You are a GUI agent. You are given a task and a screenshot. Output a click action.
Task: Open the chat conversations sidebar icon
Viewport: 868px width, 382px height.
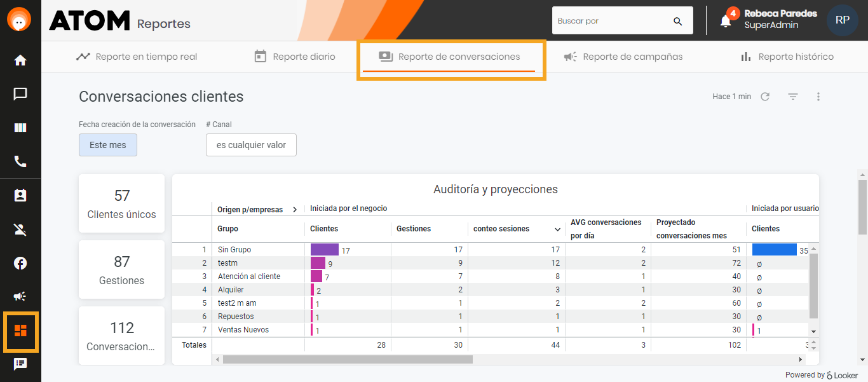20,94
